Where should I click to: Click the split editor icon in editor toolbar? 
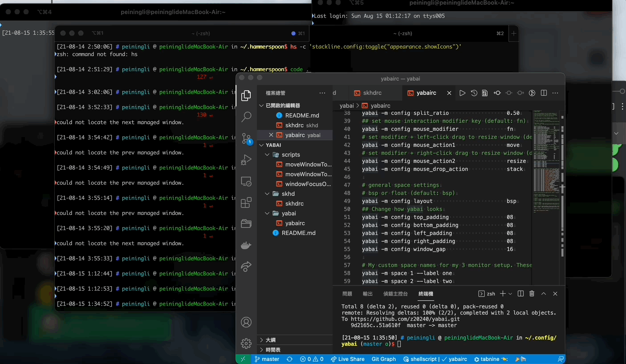pos(544,93)
